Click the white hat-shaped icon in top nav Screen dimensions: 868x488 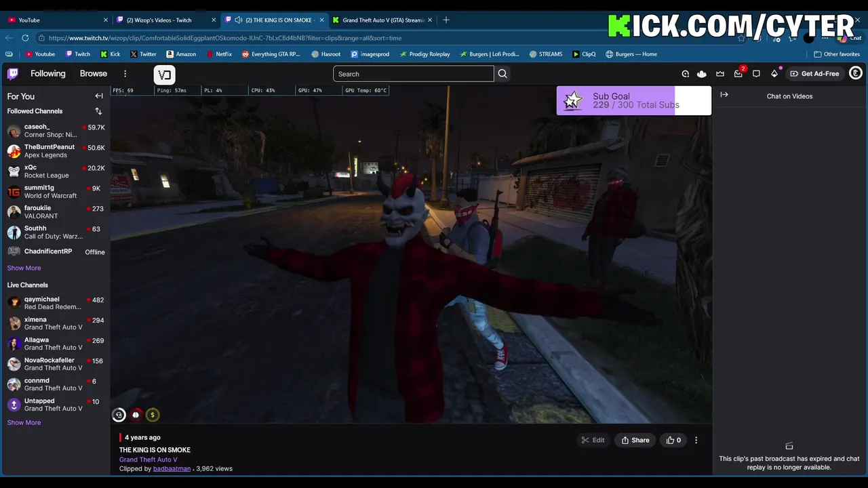[x=702, y=74]
